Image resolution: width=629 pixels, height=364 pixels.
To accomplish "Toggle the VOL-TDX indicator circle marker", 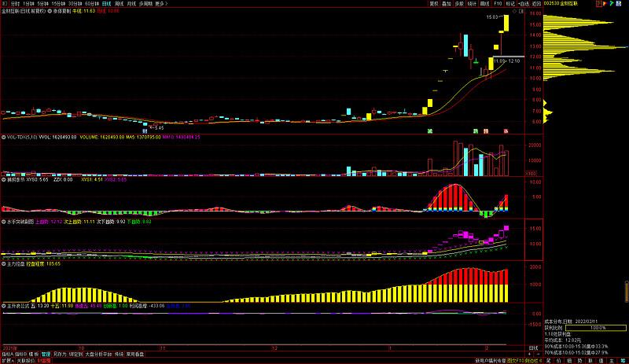I will tap(4, 138).
